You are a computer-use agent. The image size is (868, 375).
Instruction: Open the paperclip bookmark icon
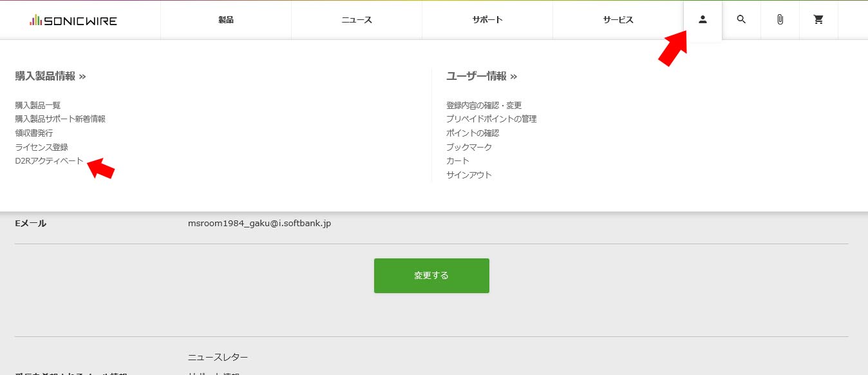click(x=780, y=20)
